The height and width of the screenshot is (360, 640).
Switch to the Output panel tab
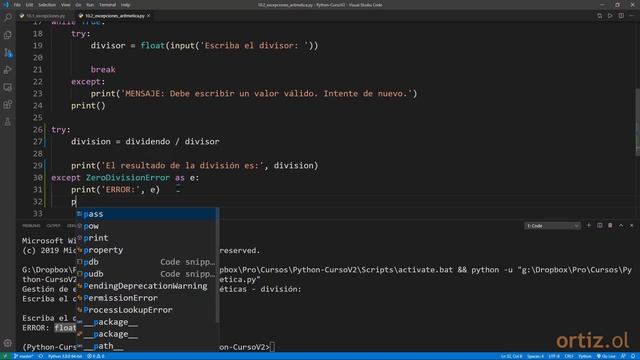[x=53, y=226]
